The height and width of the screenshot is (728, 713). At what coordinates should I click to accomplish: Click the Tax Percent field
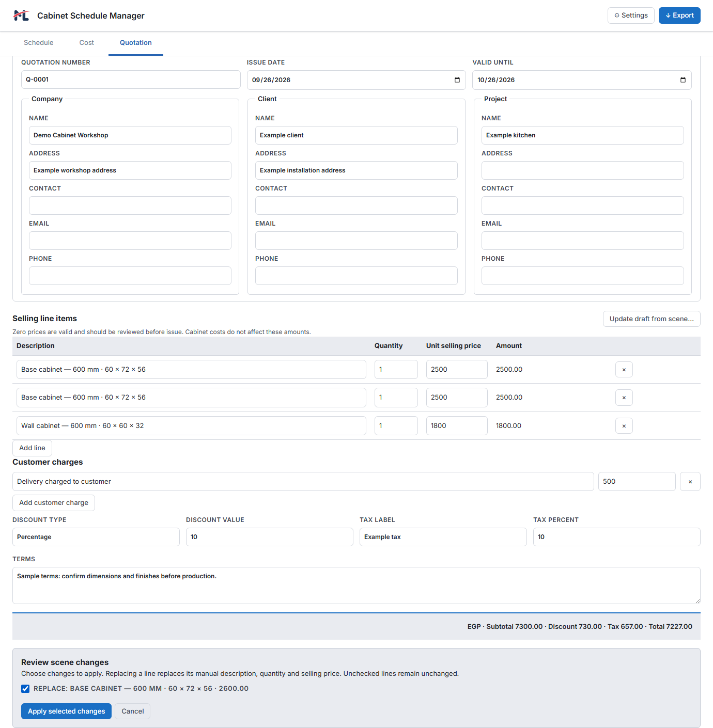point(617,537)
